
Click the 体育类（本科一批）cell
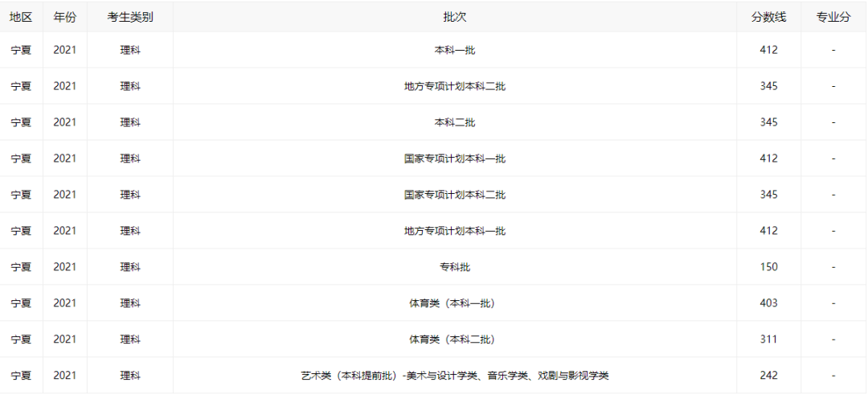click(455, 303)
